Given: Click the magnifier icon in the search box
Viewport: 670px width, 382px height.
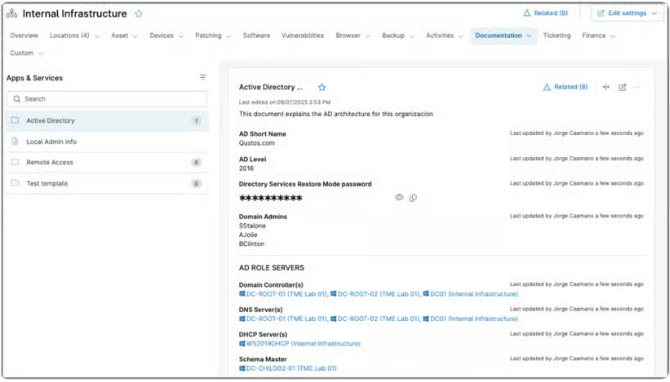Looking at the screenshot, I should pyautogui.click(x=17, y=99).
